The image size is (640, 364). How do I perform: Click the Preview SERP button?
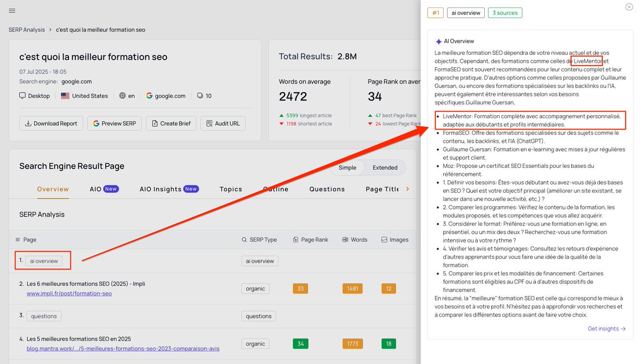click(x=114, y=123)
